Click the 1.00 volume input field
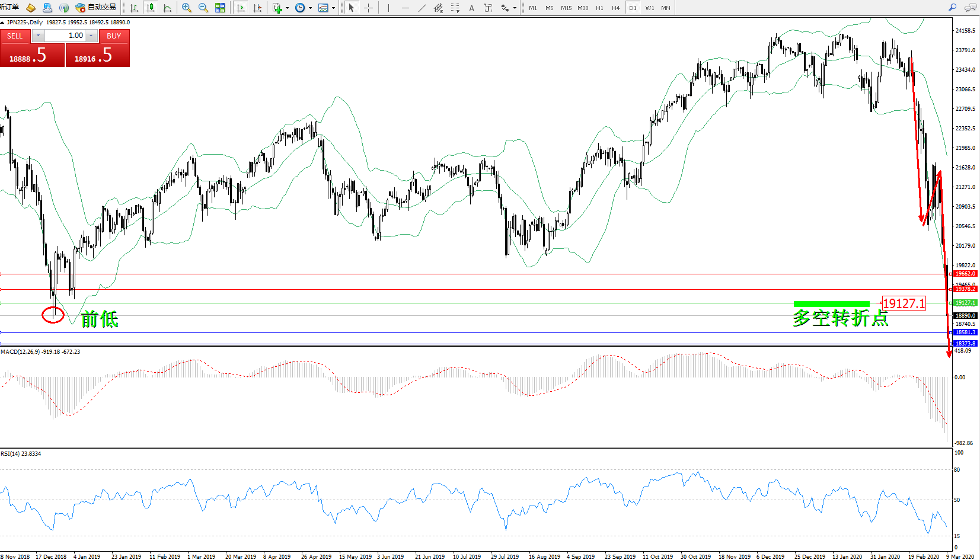Screen dimensions: 980x560 click(x=65, y=36)
